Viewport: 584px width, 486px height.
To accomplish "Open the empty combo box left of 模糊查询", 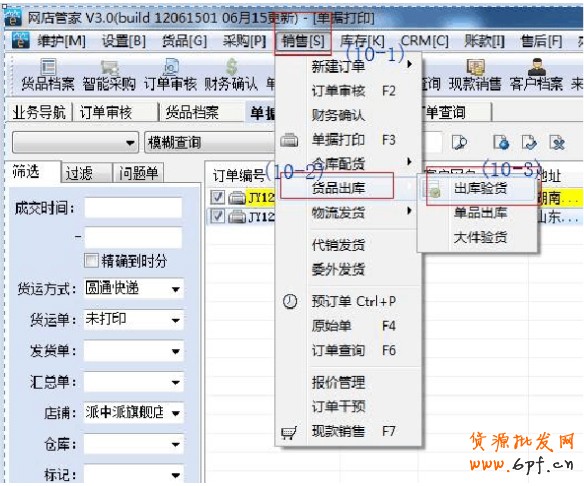I will [x=76, y=142].
